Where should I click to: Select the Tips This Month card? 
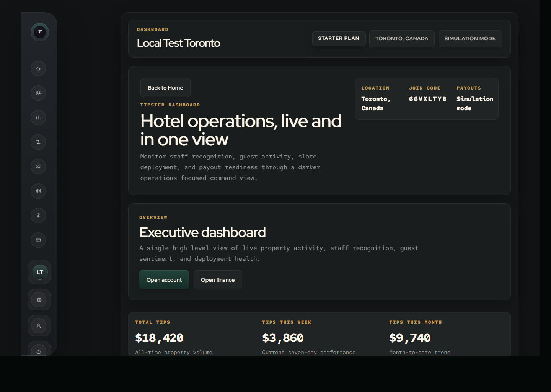tap(446, 336)
